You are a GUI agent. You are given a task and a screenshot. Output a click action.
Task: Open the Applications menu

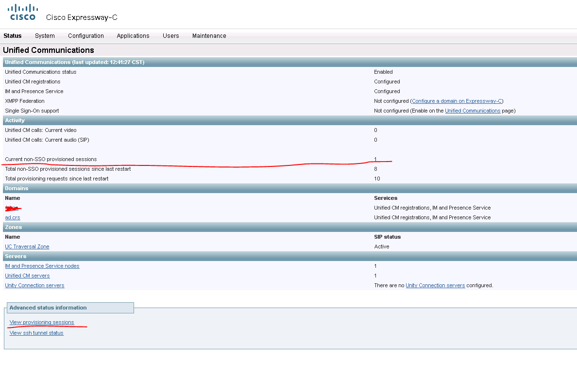click(133, 36)
